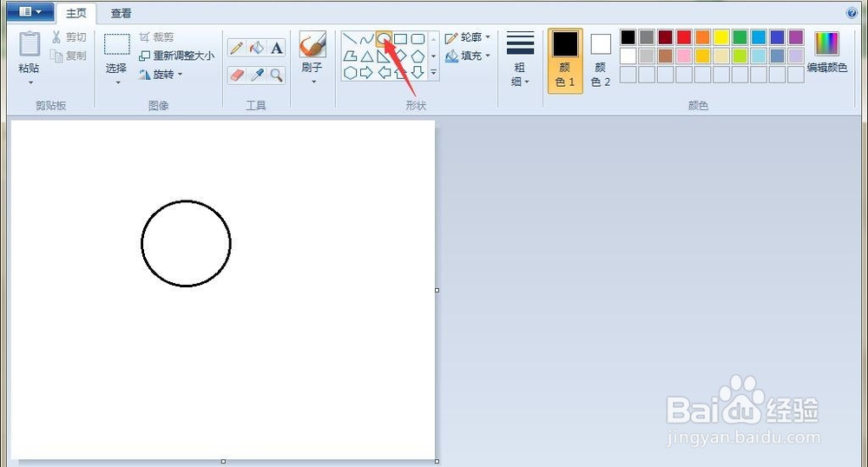Pick the lime green palette color
Image resolution: width=868 pixels, height=467 pixels.
740,56
